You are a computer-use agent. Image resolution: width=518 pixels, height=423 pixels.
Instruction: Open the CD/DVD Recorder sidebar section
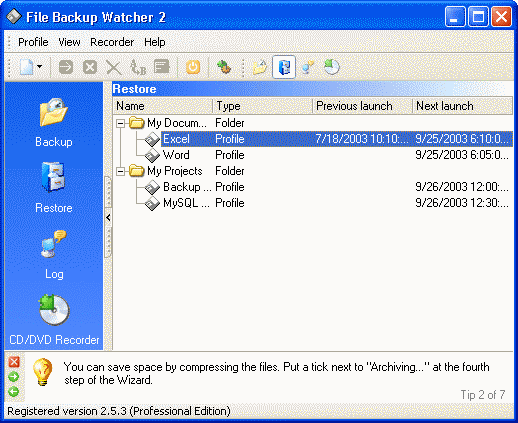(x=54, y=319)
